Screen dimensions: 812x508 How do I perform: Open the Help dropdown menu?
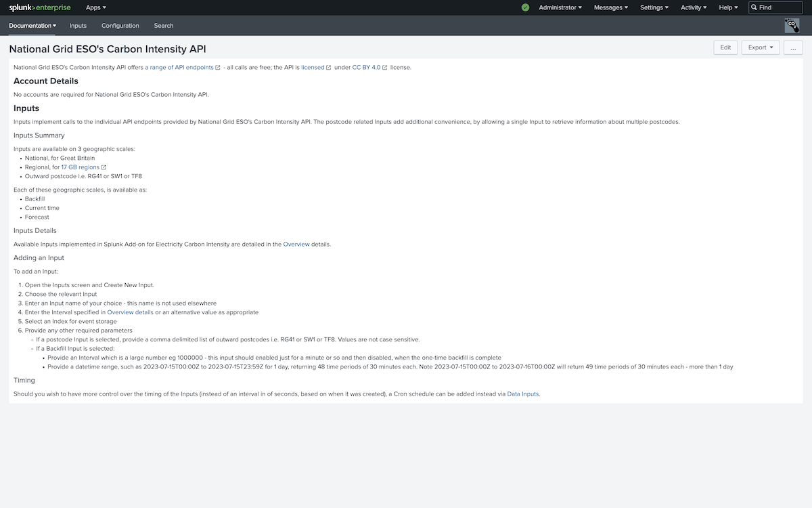coord(728,7)
